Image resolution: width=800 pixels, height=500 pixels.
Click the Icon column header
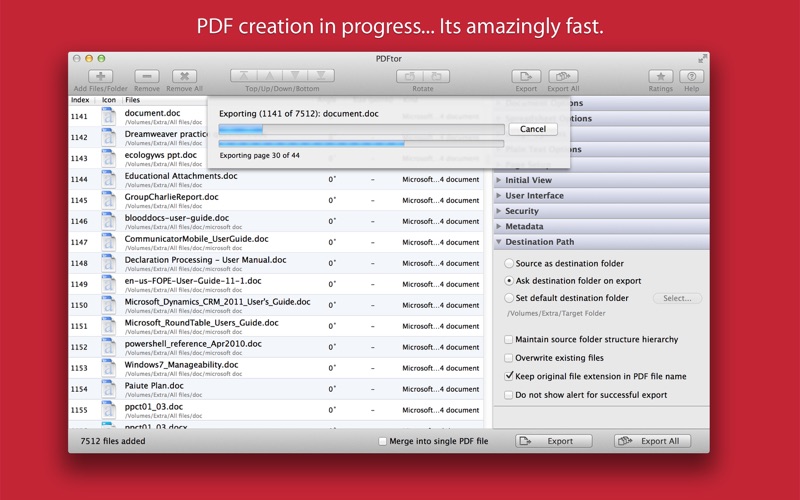click(109, 100)
